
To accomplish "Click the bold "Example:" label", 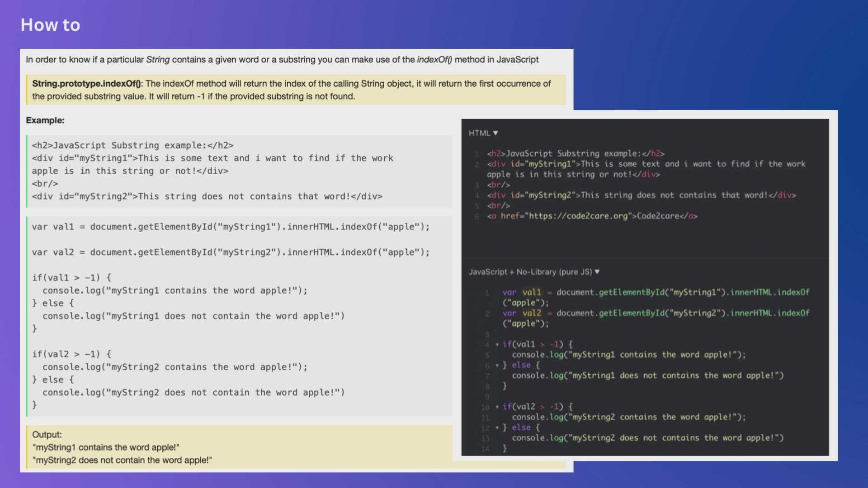I will tap(45, 120).
